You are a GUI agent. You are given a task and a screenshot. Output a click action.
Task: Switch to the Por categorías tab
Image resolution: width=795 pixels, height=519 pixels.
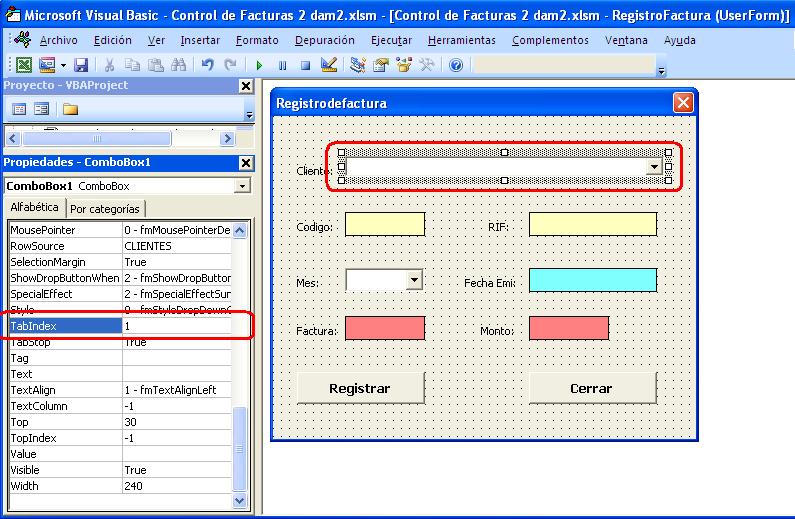click(106, 209)
